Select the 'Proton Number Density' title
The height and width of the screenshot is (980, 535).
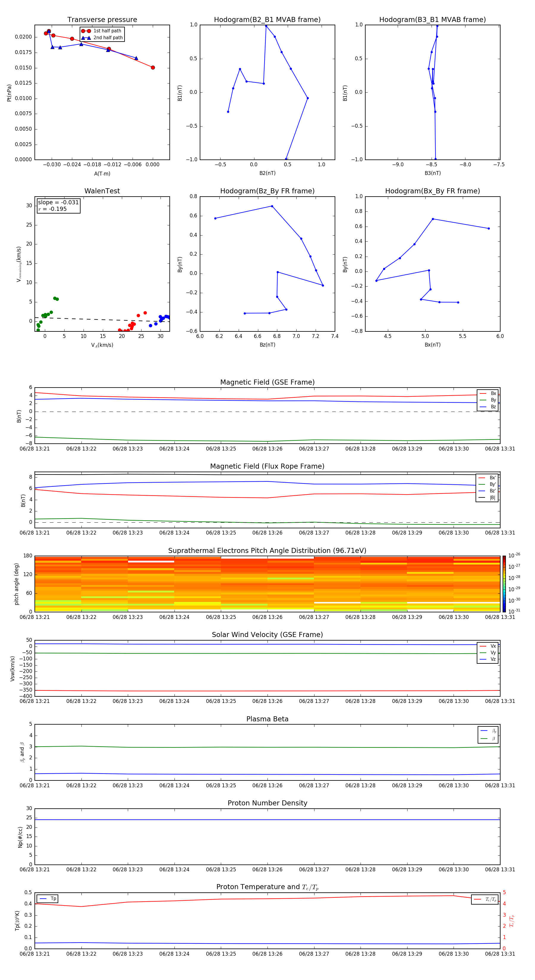267,803
